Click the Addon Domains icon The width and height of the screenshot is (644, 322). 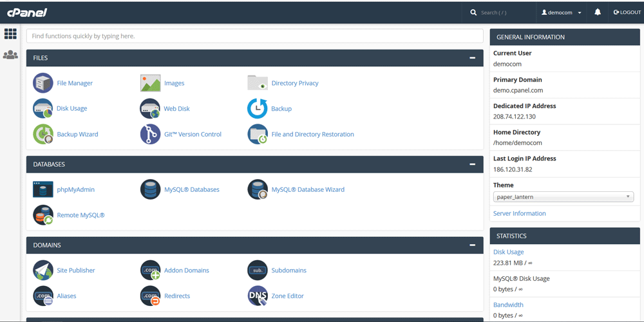[x=150, y=270]
